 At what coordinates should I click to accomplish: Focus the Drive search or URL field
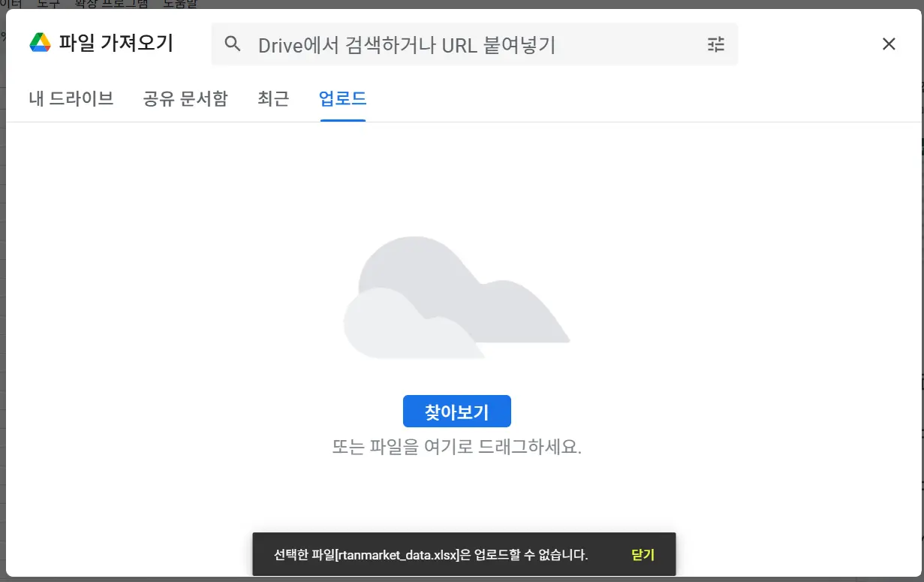click(x=474, y=44)
